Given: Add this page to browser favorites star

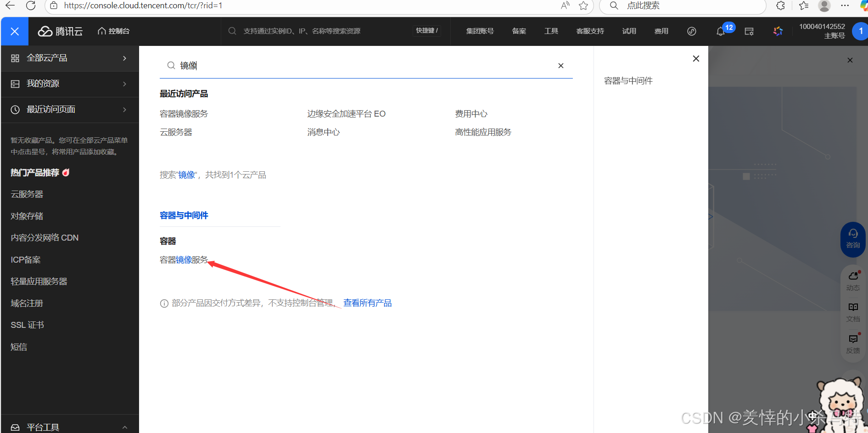Looking at the screenshot, I should [583, 6].
